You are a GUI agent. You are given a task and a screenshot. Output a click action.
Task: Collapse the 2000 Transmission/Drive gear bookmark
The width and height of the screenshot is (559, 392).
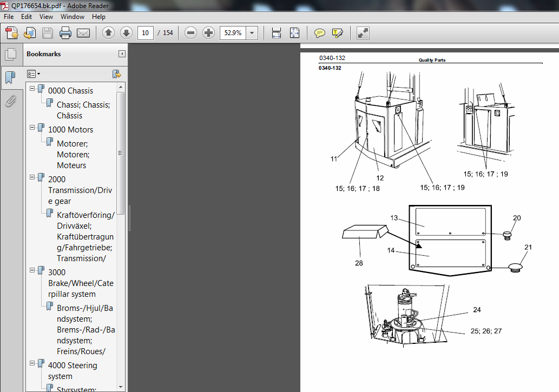pyautogui.click(x=32, y=177)
